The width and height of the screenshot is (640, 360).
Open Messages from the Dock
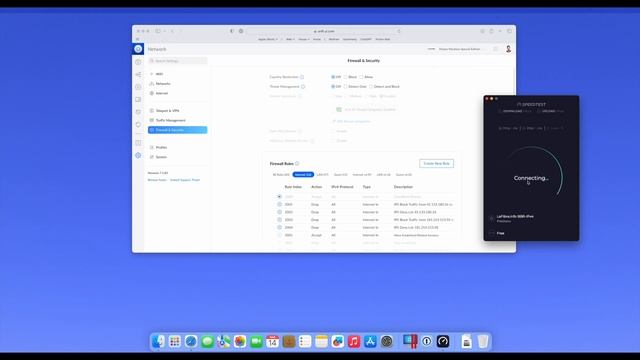tap(207, 341)
